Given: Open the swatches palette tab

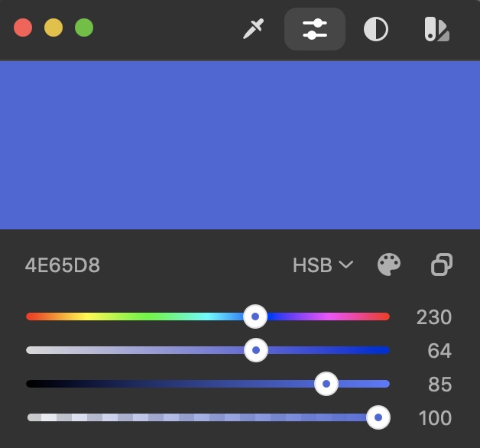Looking at the screenshot, I should [x=437, y=29].
